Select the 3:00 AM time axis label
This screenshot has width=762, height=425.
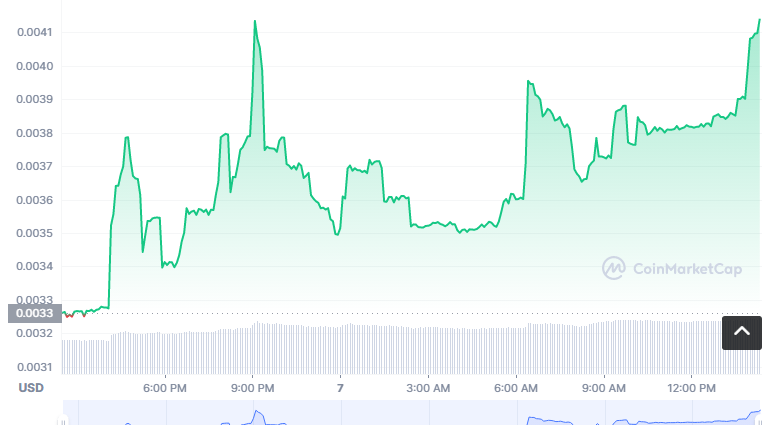(428, 387)
